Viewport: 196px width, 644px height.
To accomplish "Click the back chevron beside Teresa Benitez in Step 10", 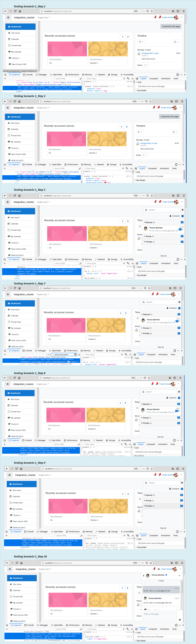I will (143, 576).
